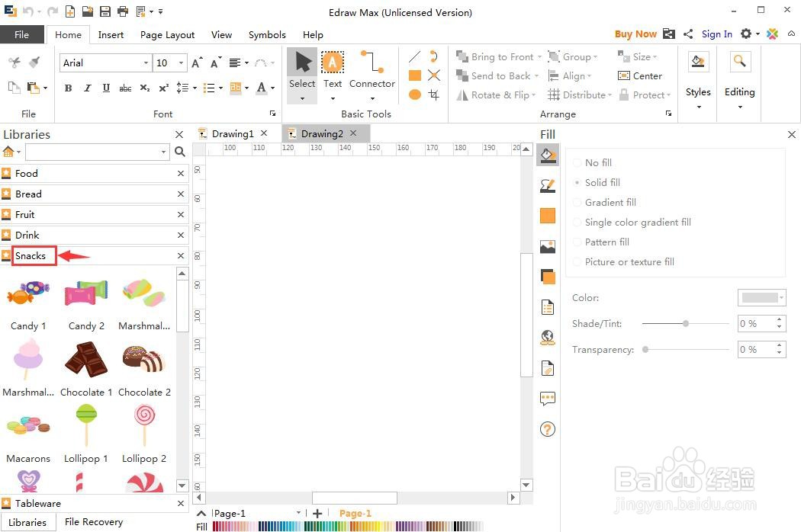Adjust the Transparency slider handle

[645, 349]
